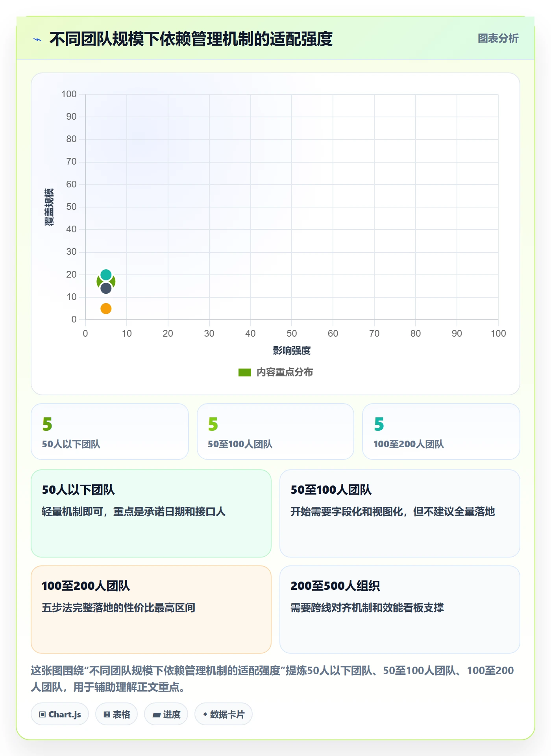This screenshot has height=756, width=551.
Task: Click the 影响强度 x-axis title
Action: pos(292,350)
